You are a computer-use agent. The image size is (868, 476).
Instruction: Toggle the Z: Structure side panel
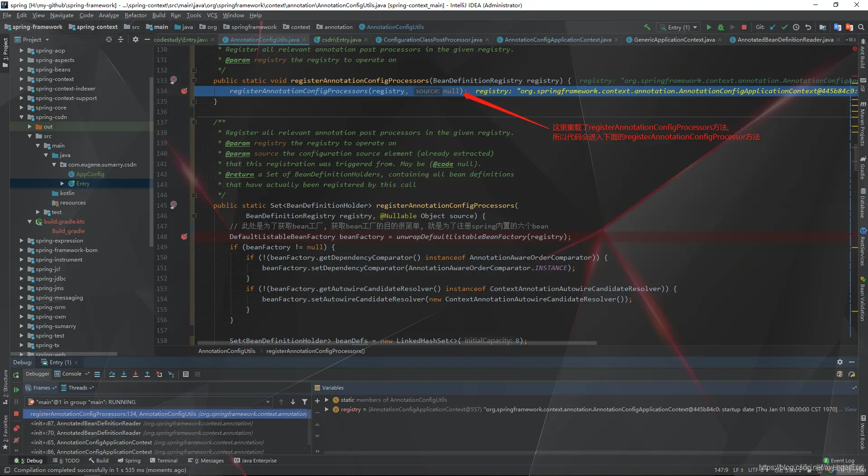click(x=5, y=386)
